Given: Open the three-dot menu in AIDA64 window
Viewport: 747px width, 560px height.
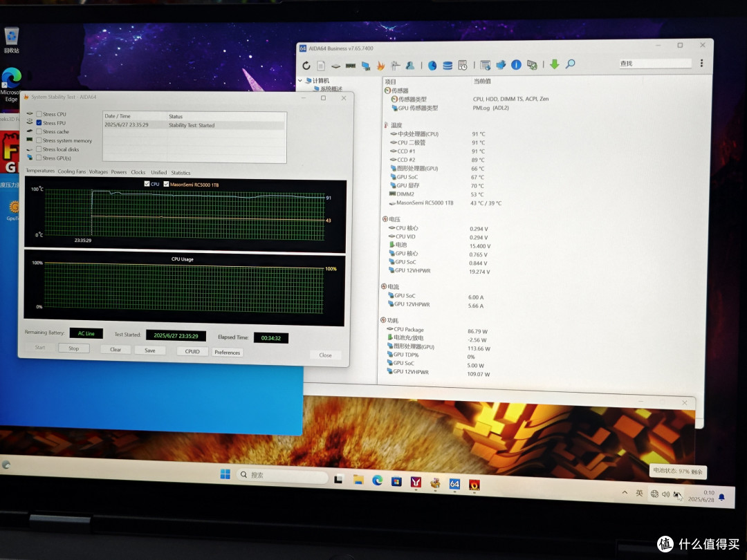Looking at the screenshot, I should point(701,63).
